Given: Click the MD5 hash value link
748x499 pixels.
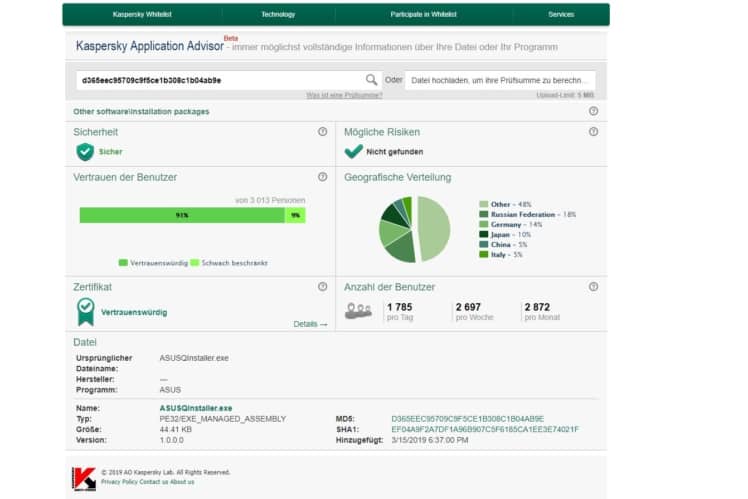Looking at the screenshot, I should pos(468,419).
